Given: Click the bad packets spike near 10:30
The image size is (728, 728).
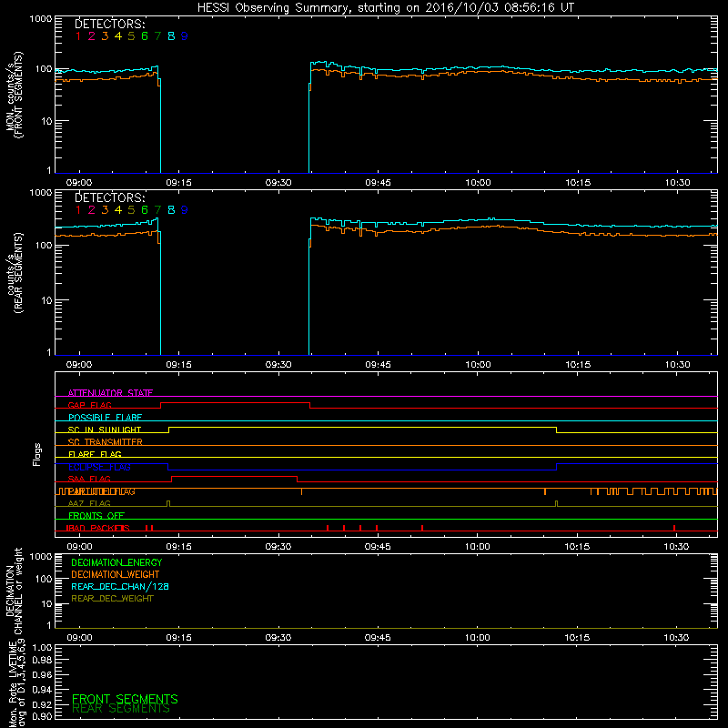Looking at the screenshot, I should [674, 528].
